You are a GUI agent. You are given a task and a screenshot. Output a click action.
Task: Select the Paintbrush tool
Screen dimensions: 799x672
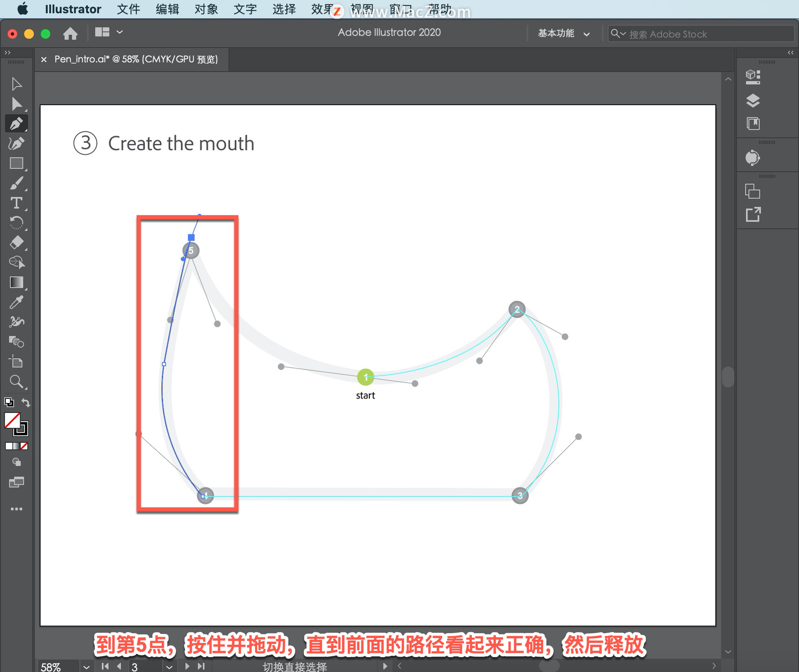[16, 183]
